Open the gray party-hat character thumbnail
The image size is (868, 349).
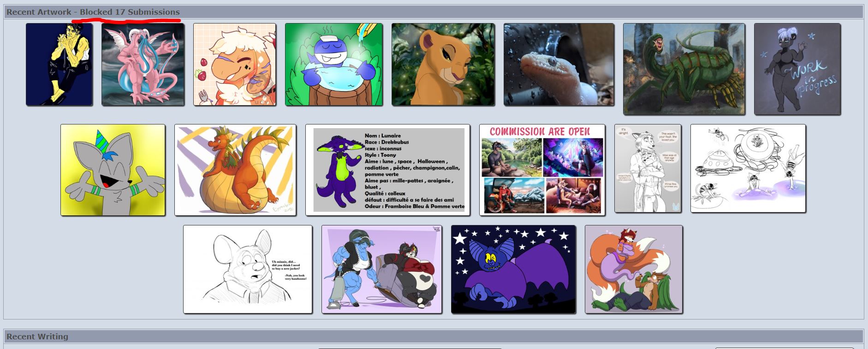[113, 170]
